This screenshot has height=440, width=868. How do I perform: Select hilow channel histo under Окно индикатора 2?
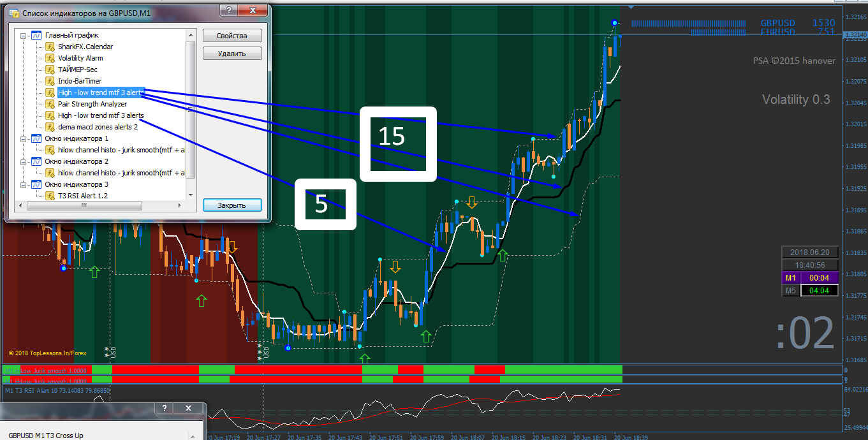[121, 173]
